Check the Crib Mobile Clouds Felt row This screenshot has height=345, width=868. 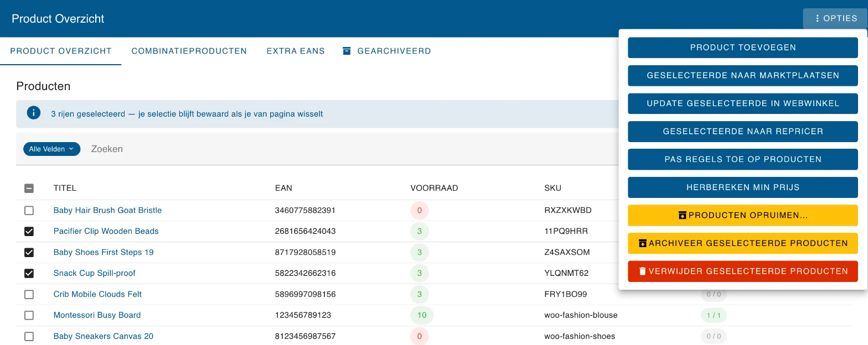tap(29, 294)
